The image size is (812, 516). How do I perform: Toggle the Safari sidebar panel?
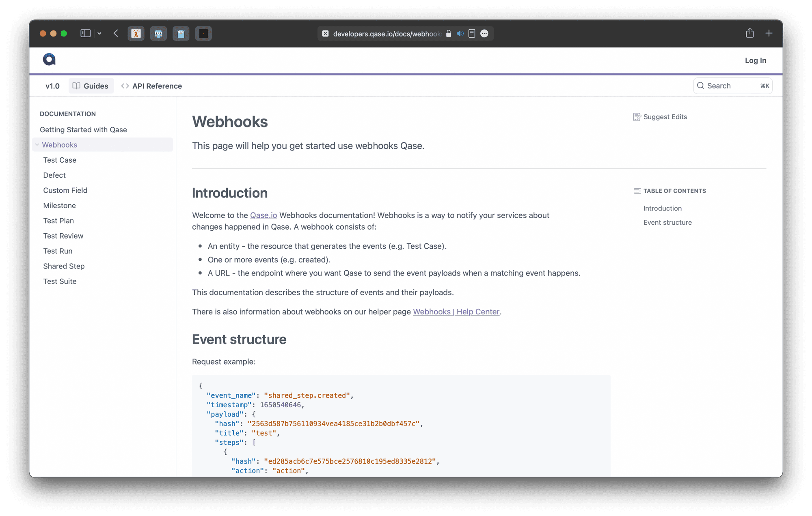click(85, 33)
